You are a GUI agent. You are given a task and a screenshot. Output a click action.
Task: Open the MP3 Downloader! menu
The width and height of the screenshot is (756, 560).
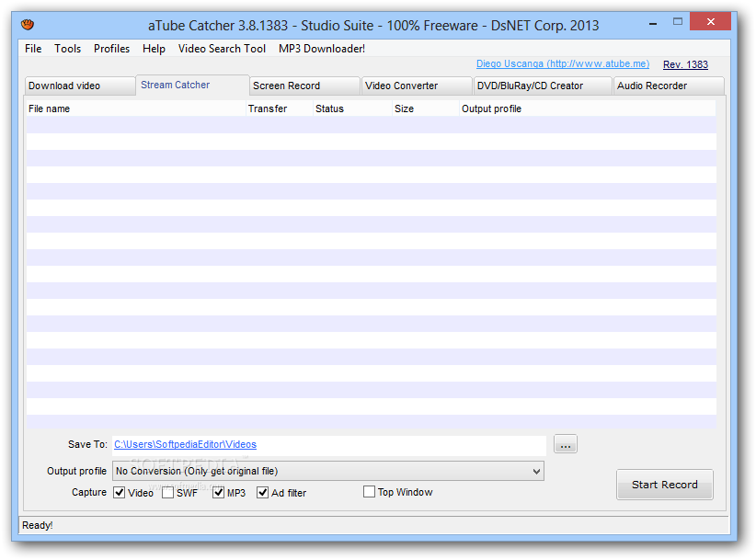tap(322, 49)
